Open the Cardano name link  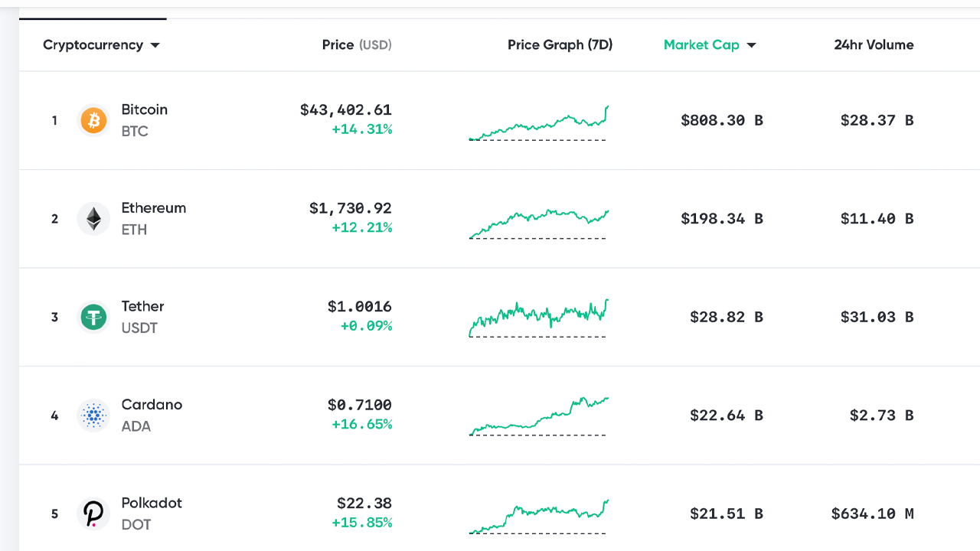point(152,405)
